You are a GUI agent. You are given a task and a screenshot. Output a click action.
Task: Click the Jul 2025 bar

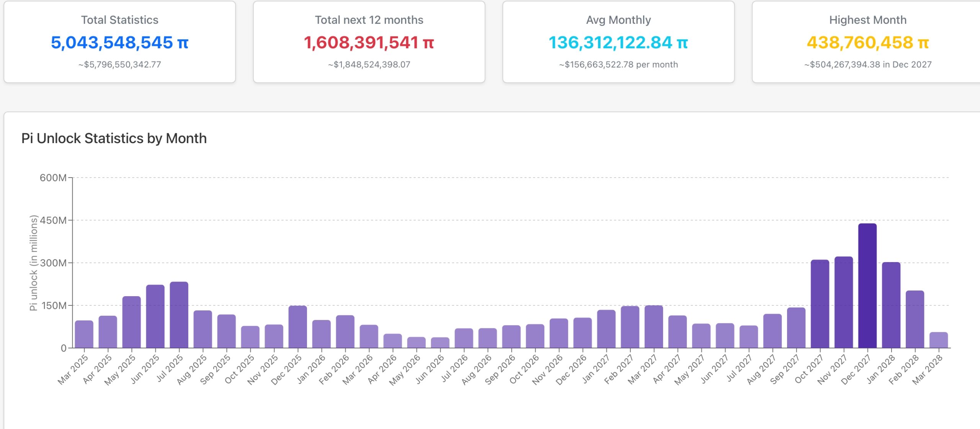(179, 315)
